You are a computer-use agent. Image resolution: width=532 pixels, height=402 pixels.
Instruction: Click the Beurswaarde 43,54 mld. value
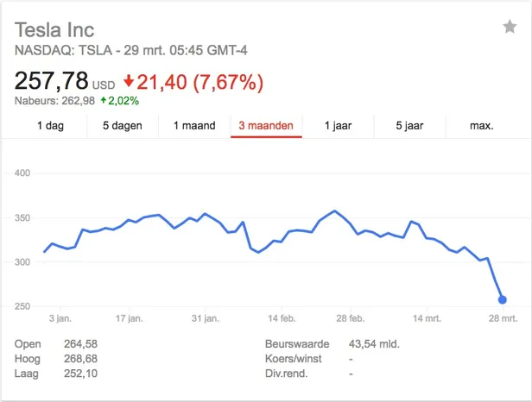373,344
